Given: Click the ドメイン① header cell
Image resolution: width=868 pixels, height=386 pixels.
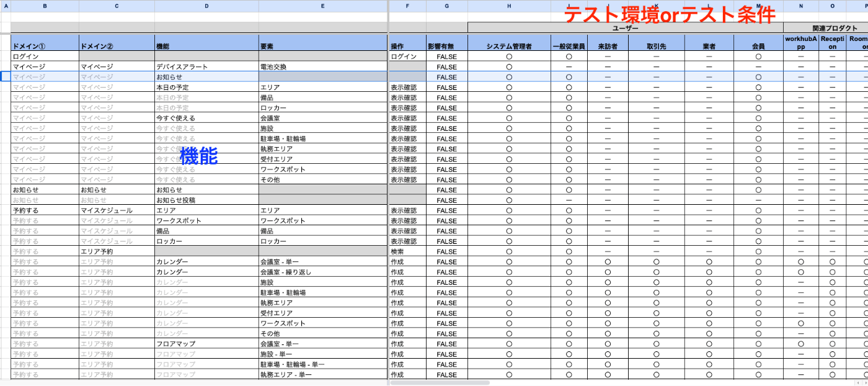Looking at the screenshot, I should pos(45,42).
